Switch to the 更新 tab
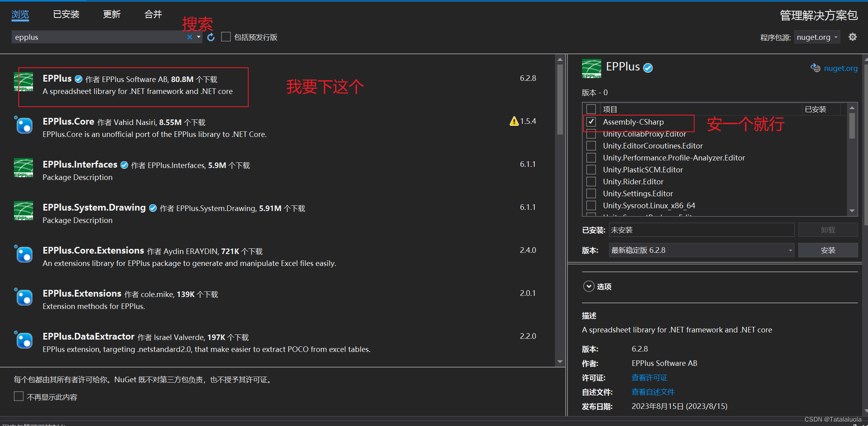868x426 pixels. [111, 14]
